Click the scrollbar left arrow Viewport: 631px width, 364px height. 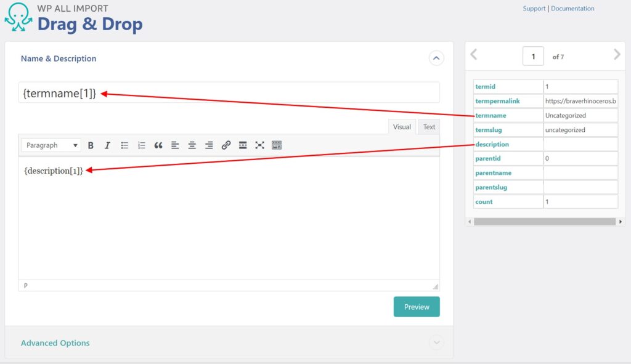click(x=469, y=222)
